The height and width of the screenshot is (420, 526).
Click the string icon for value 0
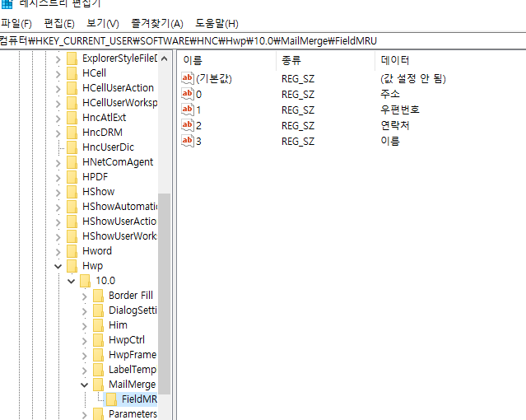[x=188, y=94]
